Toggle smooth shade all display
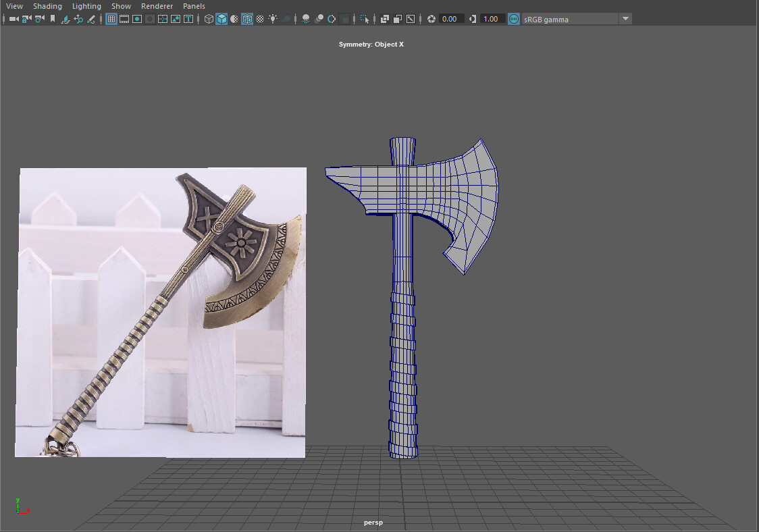This screenshot has height=532, width=759. pyautogui.click(x=223, y=19)
